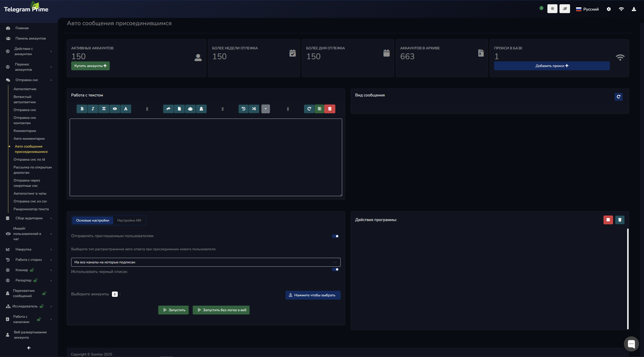Open Перехватчик сообщений in sidebar
644x357 pixels.
(24, 293)
